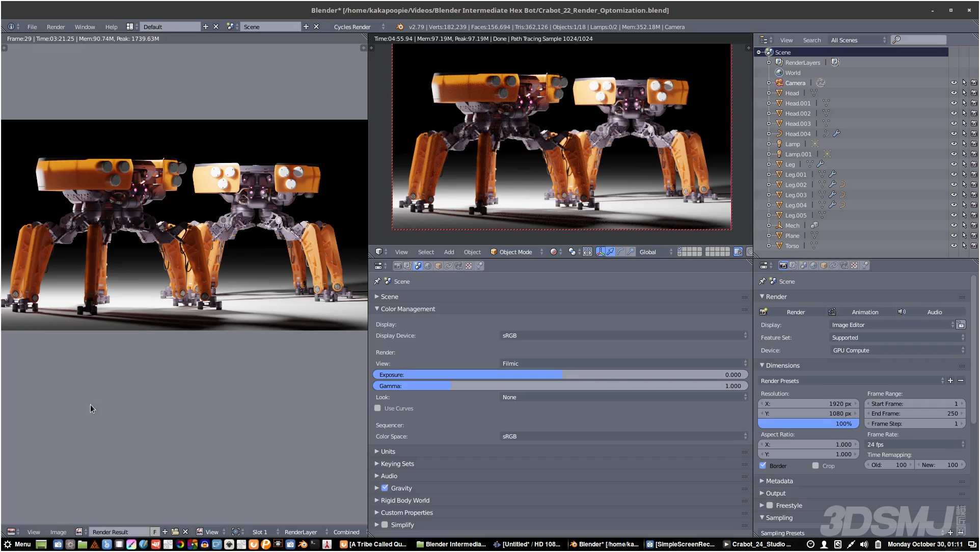980x552 pixels.
Task: Click the lock interface icon next to Display
Action: coord(961,324)
